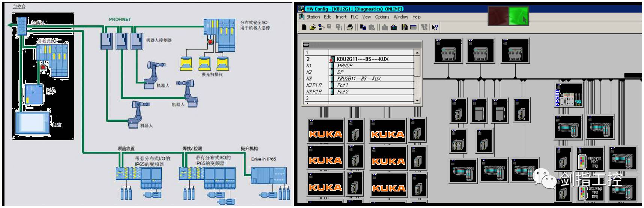Image resolution: width=644 pixels, height=208 pixels.
Task: Select the KBU2G11-----BS-----KUX row in slot 2
Action: [359, 59]
